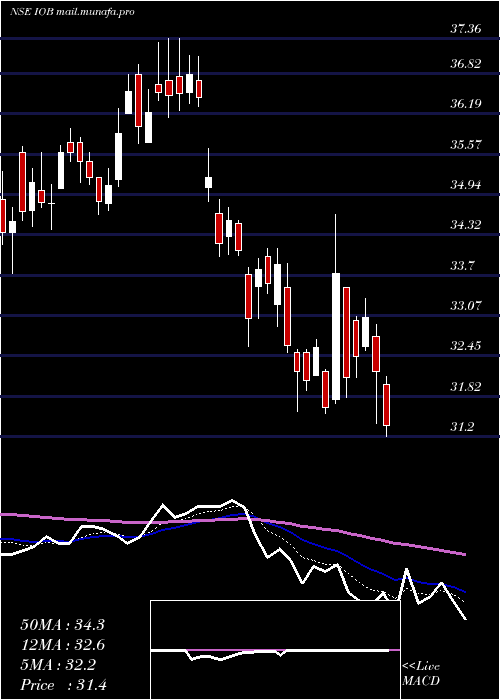Click the NSE IOB mail.munafa.pro title text
The image size is (500, 700).
(x=72, y=12)
